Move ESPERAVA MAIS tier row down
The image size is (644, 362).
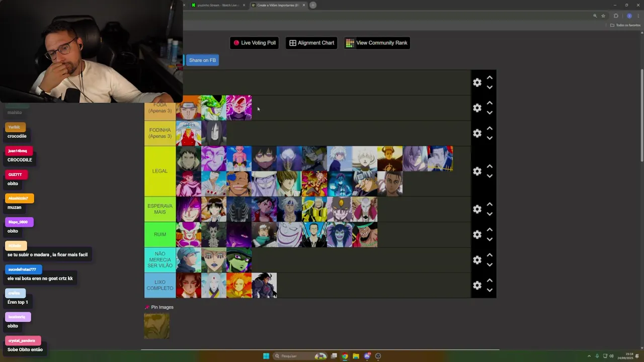(490, 214)
